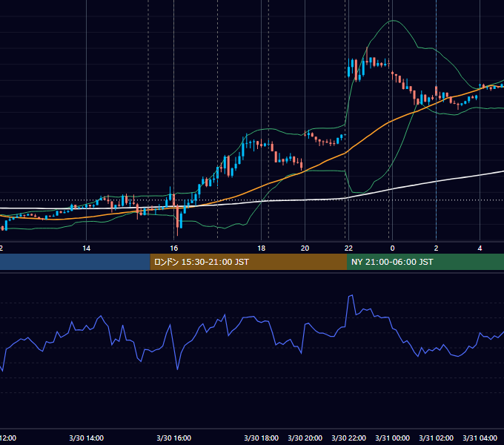Select the "20" hour label on price chart axis
The width and height of the screenshot is (504, 445).
pos(305,248)
